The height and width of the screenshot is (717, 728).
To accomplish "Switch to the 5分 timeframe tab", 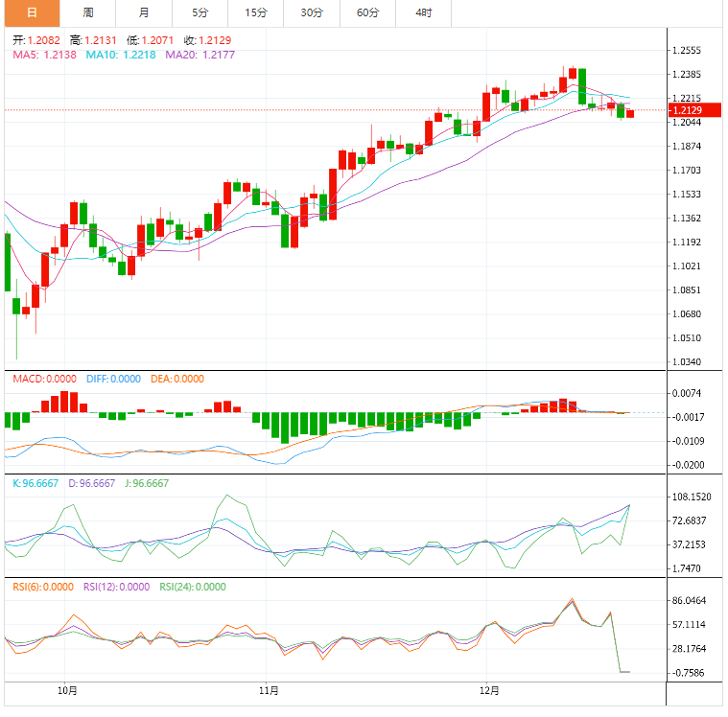I will pyautogui.click(x=200, y=12).
